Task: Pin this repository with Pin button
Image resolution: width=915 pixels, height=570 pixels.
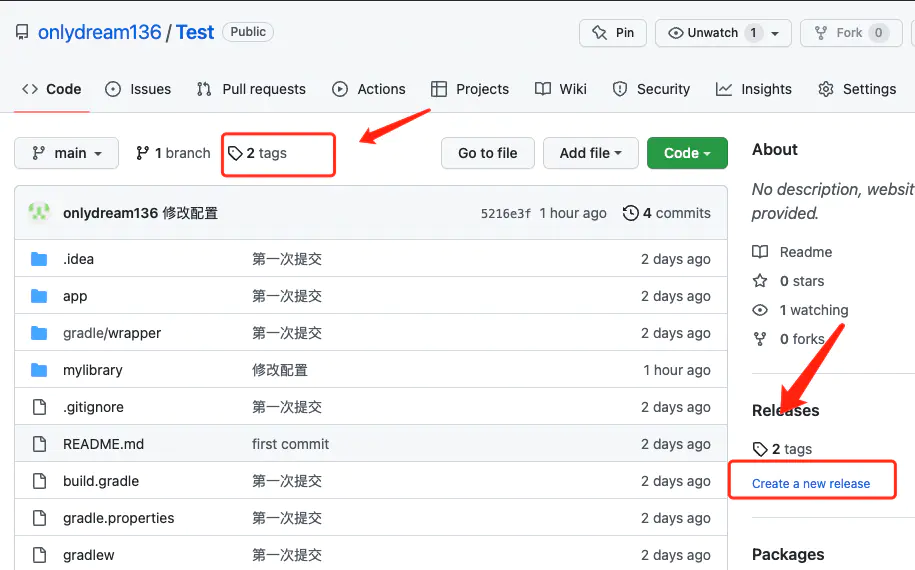Action: (613, 33)
